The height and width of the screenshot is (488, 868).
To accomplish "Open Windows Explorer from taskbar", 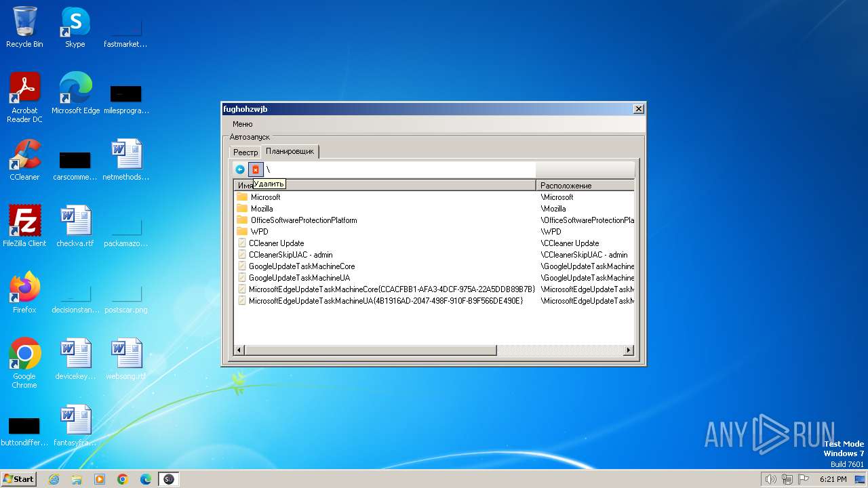I will tap(77, 479).
